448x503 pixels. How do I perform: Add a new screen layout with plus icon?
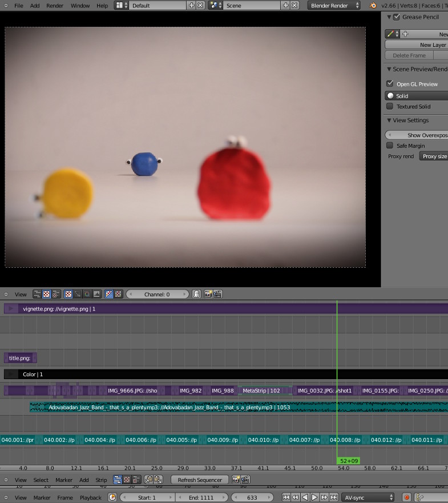click(x=191, y=6)
